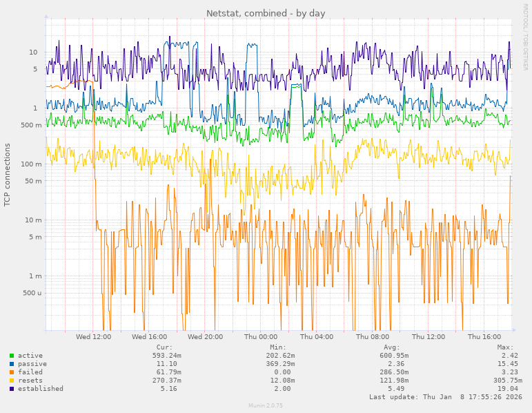Click the '50 m' y-axis label
The width and height of the screenshot is (532, 413).
point(33,181)
